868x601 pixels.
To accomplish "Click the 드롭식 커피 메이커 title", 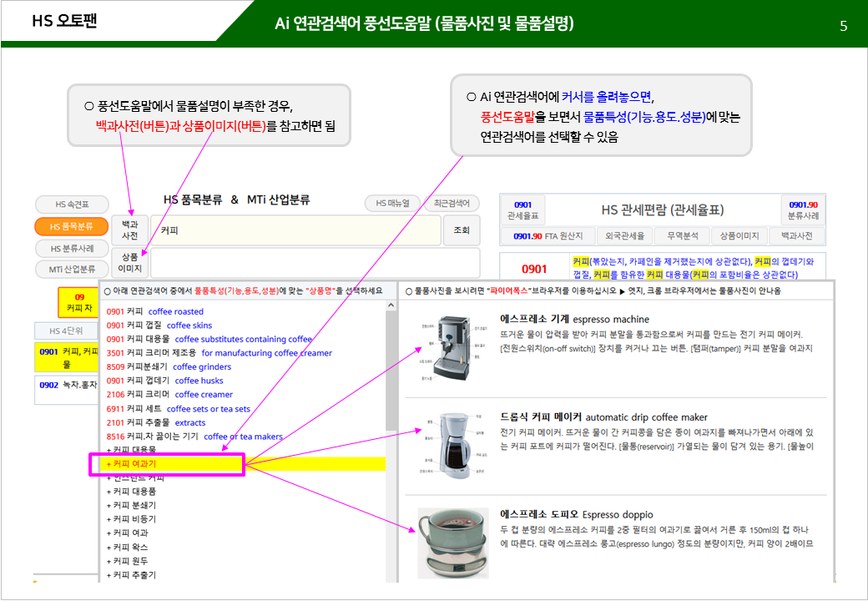I will point(603,417).
